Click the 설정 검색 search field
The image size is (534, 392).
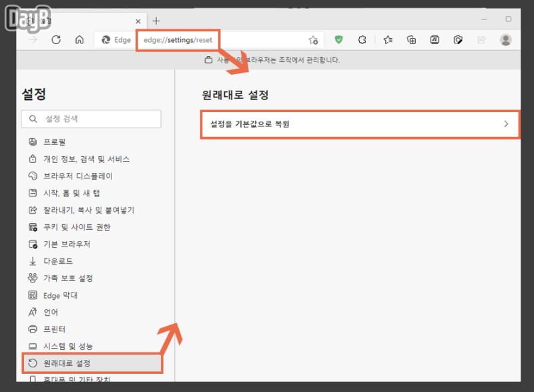click(91, 119)
